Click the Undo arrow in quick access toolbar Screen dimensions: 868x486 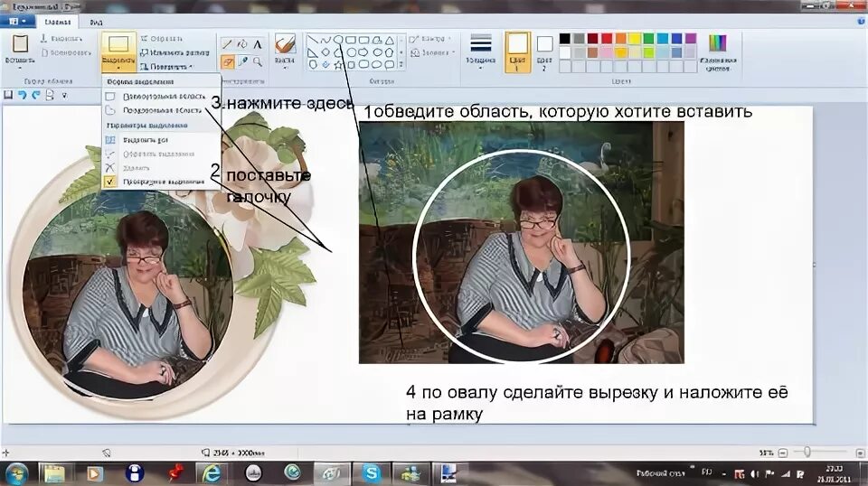22,95
